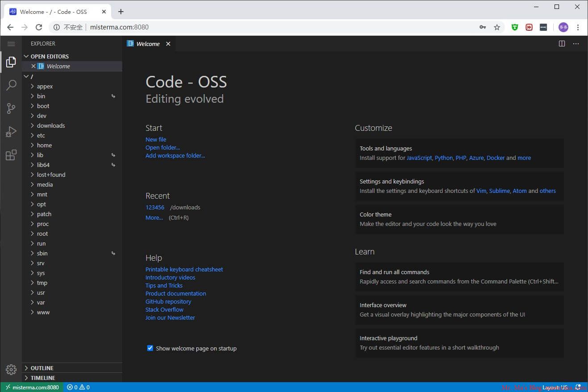This screenshot has width=588, height=392.
Task: Click the notifications bell in status bar
Action: 578,387
